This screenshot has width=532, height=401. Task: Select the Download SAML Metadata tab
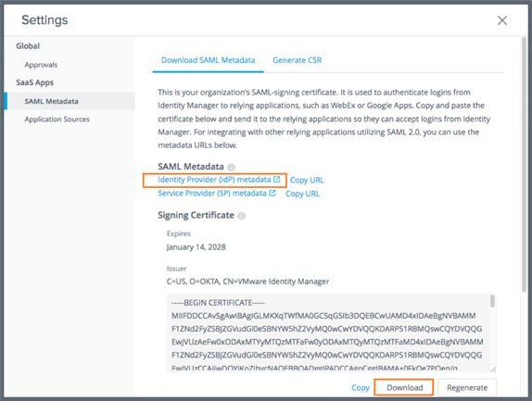pos(208,60)
